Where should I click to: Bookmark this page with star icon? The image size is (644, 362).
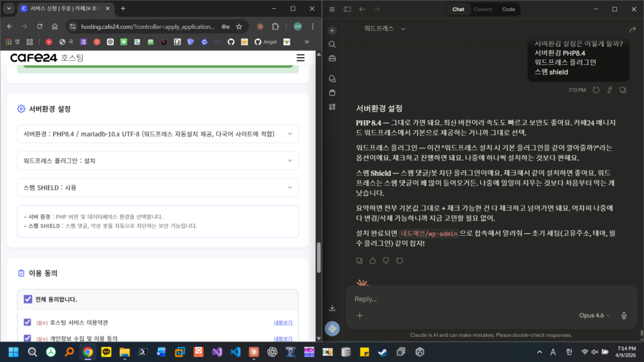[239, 26]
